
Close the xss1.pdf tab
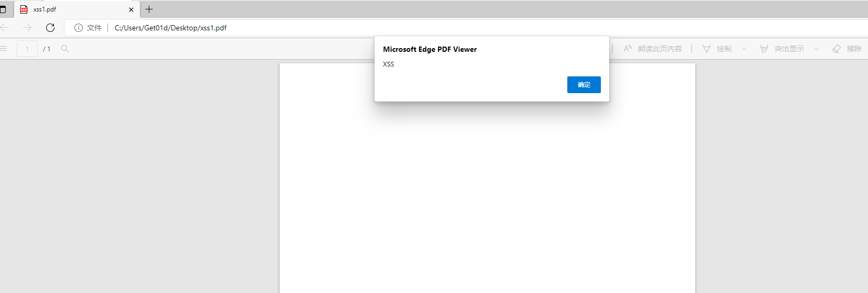(131, 9)
